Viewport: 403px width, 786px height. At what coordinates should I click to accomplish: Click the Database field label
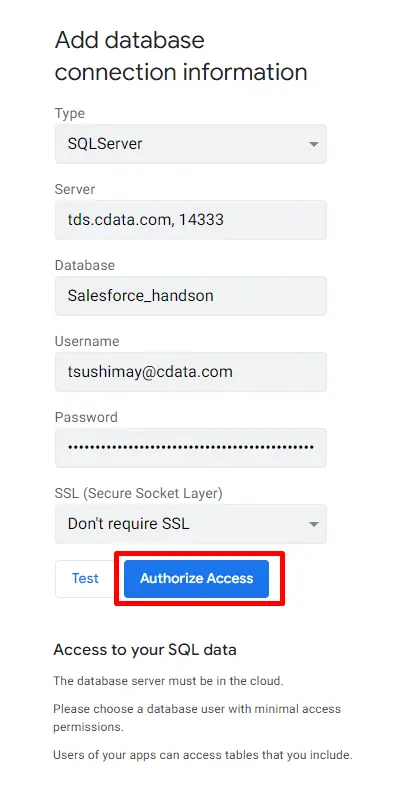click(85, 265)
